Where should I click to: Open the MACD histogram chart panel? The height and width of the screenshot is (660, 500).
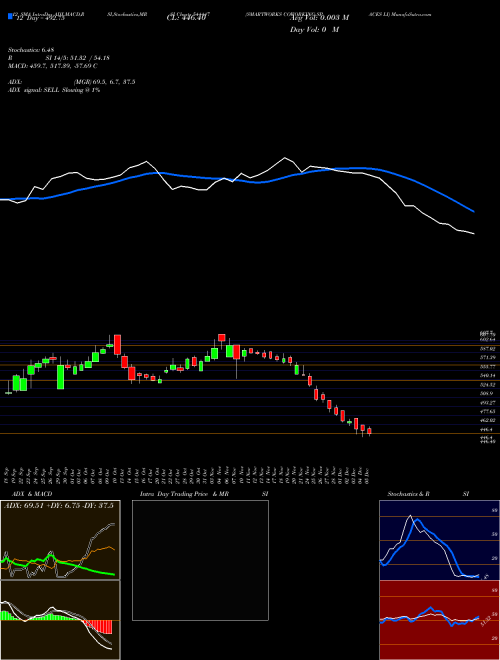click(x=60, y=620)
